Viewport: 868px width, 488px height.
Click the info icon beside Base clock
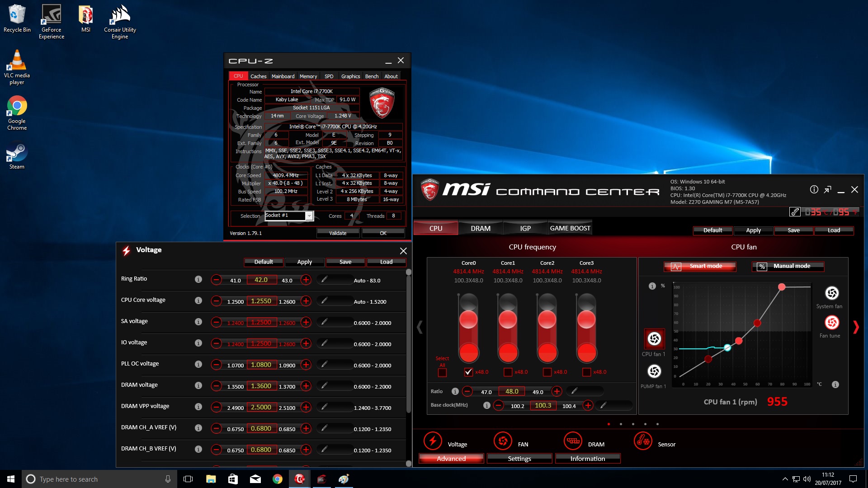(486, 405)
